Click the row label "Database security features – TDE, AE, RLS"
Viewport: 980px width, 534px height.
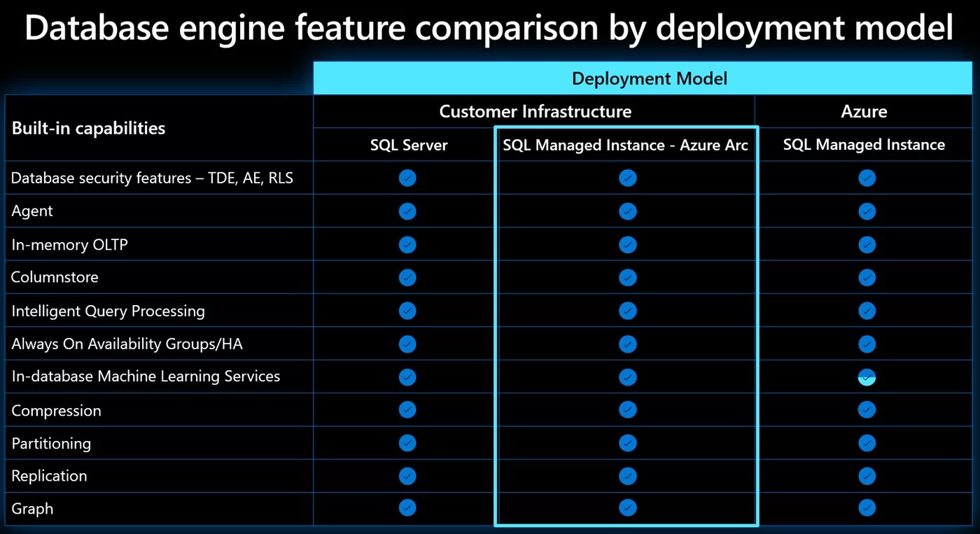point(152,178)
